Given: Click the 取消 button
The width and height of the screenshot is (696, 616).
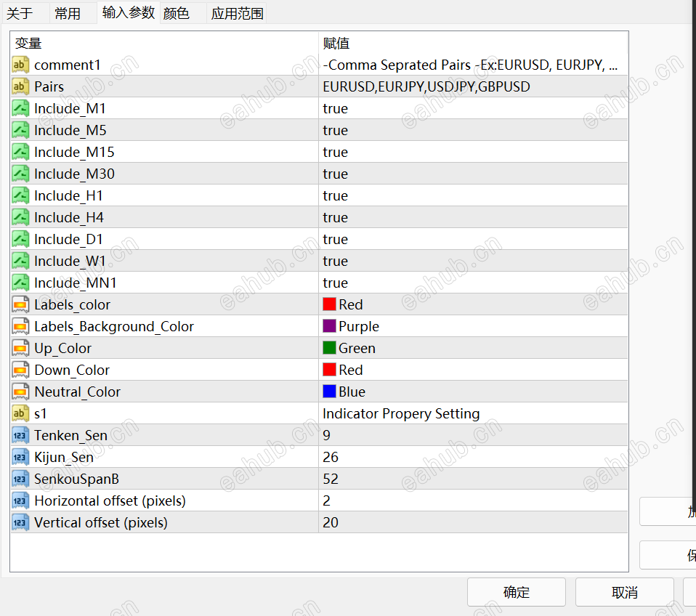Looking at the screenshot, I should click(623, 591).
